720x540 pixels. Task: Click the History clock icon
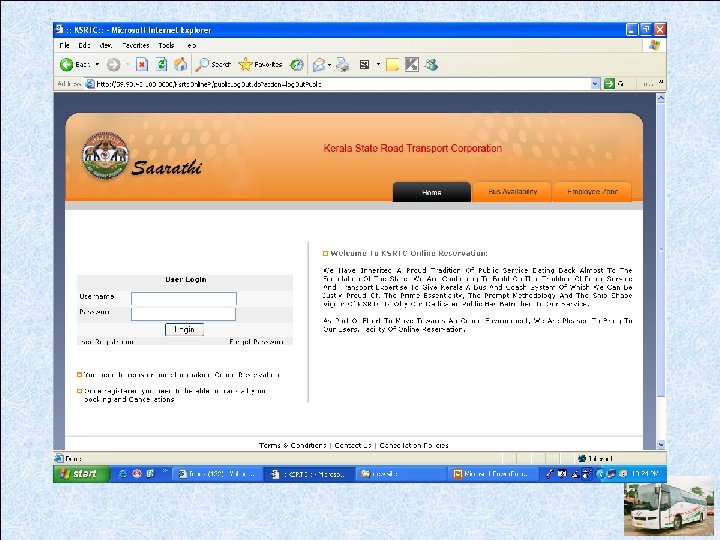297,65
